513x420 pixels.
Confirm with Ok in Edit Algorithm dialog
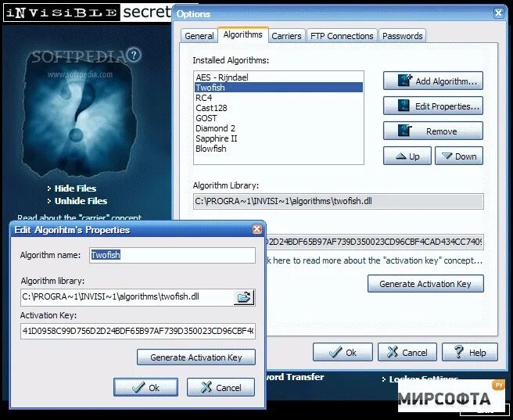[x=146, y=387]
